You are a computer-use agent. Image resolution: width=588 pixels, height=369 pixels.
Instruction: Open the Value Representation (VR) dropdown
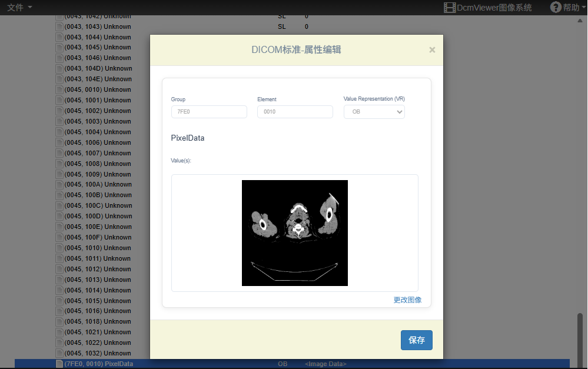pyautogui.click(x=374, y=112)
